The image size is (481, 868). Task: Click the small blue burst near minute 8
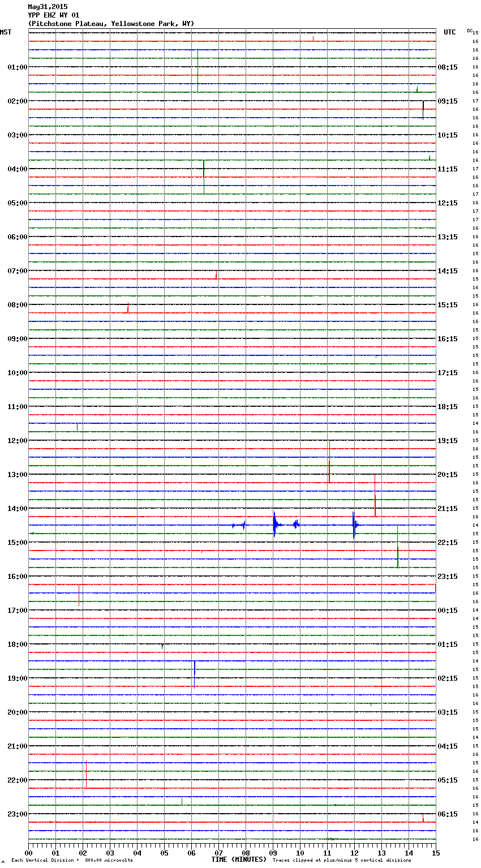[244, 525]
